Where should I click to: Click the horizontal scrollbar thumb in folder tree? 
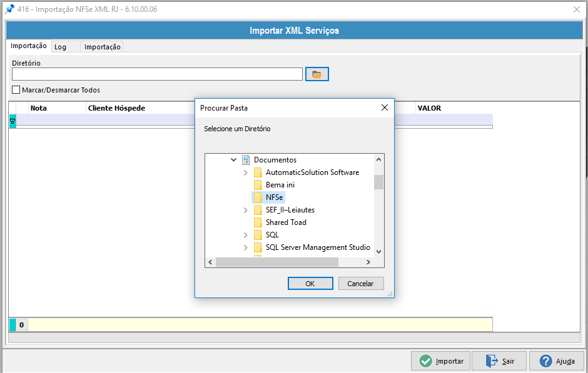(x=277, y=262)
